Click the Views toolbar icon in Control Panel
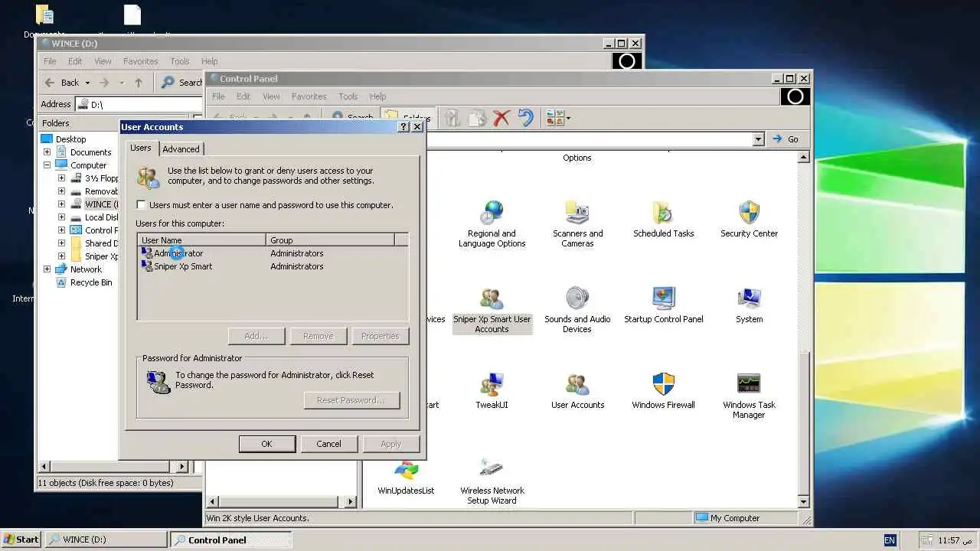The width and height of the screenshot is (980, 551). (557, 118)
